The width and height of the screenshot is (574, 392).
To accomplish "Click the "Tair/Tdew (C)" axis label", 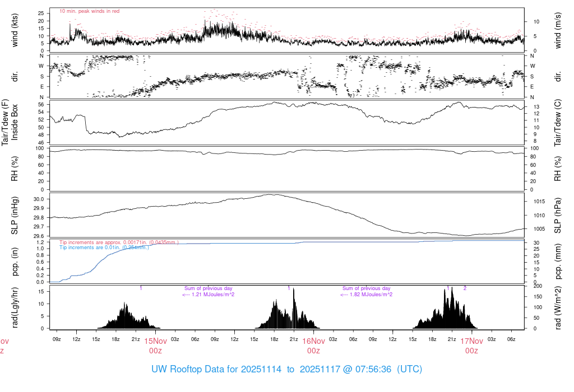I will (558, 123).
